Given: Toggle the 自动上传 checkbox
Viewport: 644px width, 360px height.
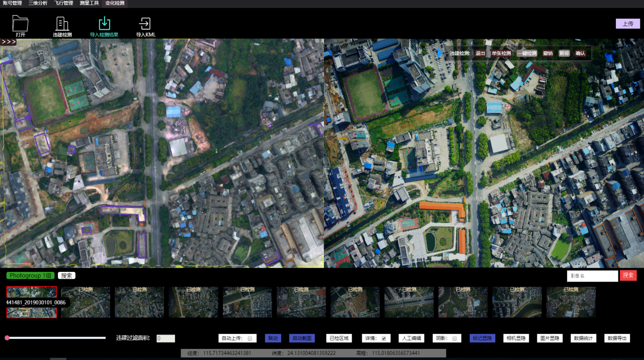Looking at the screenshot, I should click(x=250, y=338).
